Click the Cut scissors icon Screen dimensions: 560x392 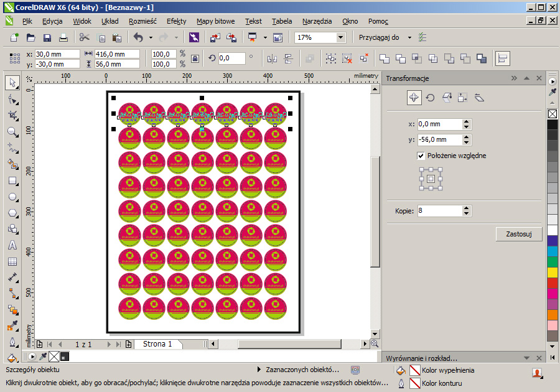(85, 38)
